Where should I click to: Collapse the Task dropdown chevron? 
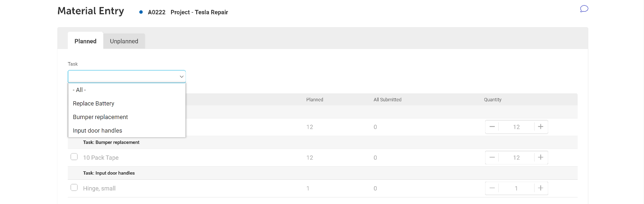point(181,77)
